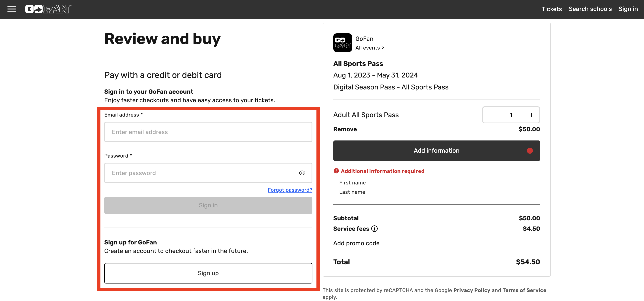Click the gray Sign in button
The width and height of the screenshot is (644, 301).
[208, 205]
